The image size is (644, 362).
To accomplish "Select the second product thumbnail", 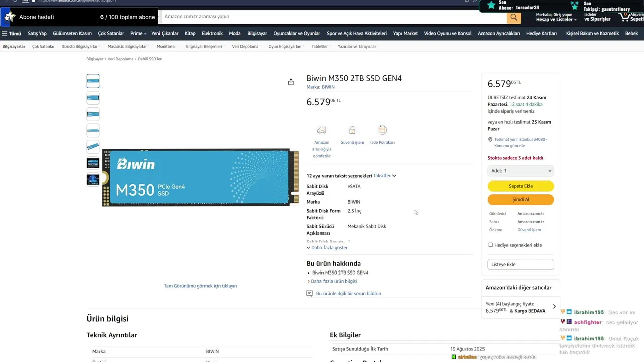I will click(x=93, y=98).
